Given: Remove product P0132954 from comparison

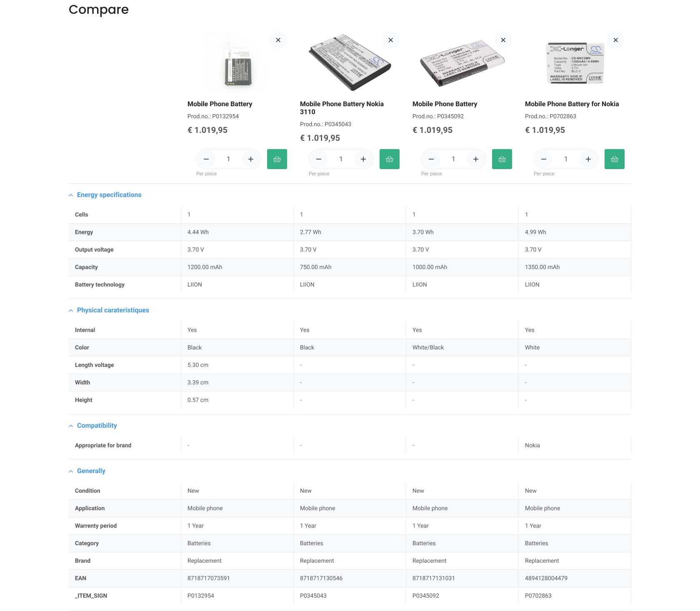Looking at the screenshot, I should (x=278, y=40).
